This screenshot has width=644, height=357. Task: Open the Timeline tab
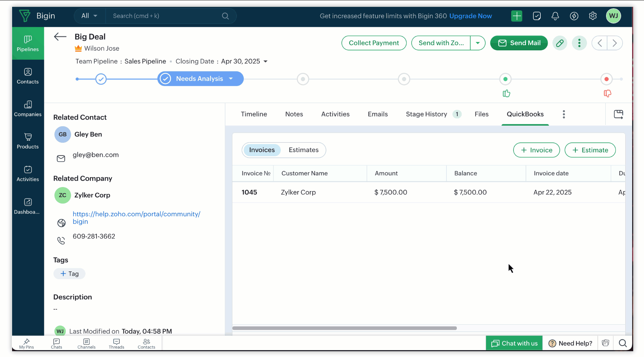254,114
